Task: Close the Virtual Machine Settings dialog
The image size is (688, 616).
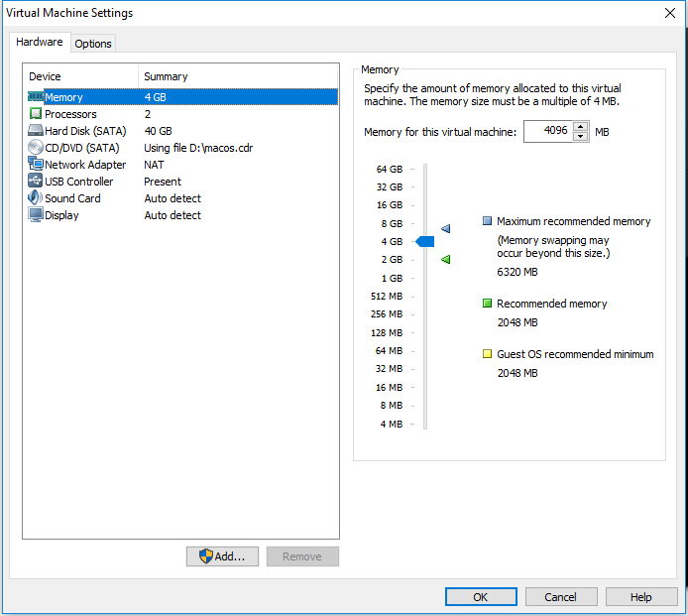Action: [670, 13]
